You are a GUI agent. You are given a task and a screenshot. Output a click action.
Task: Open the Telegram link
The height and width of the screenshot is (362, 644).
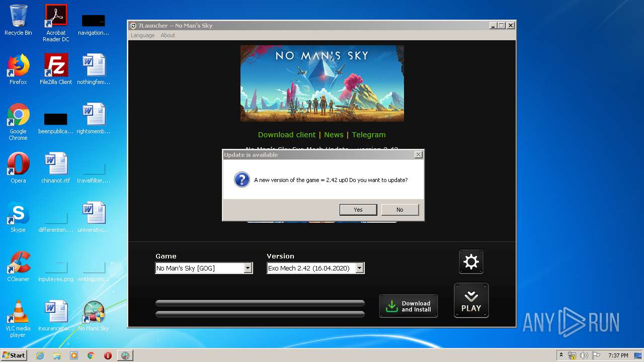pos(369,135)
